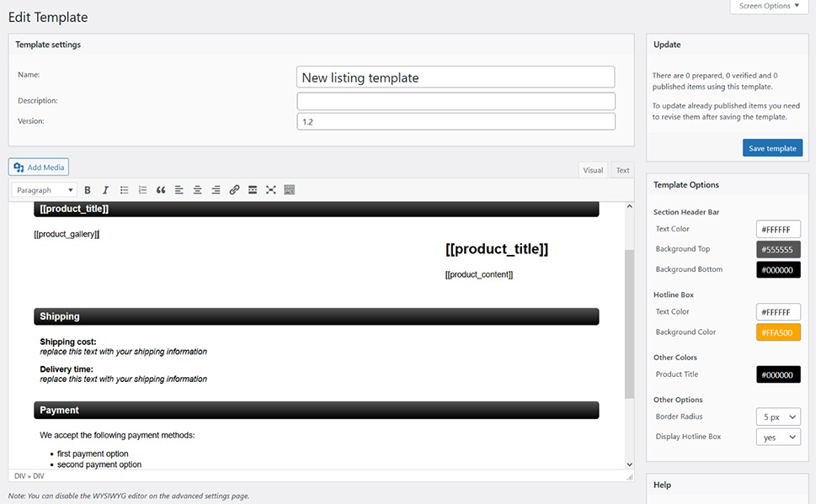Insert a hyperlink

(234, 189)
